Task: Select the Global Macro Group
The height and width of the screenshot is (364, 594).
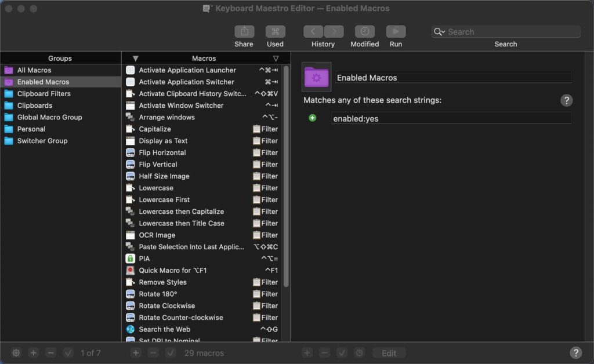Action: tap(60, 117)
